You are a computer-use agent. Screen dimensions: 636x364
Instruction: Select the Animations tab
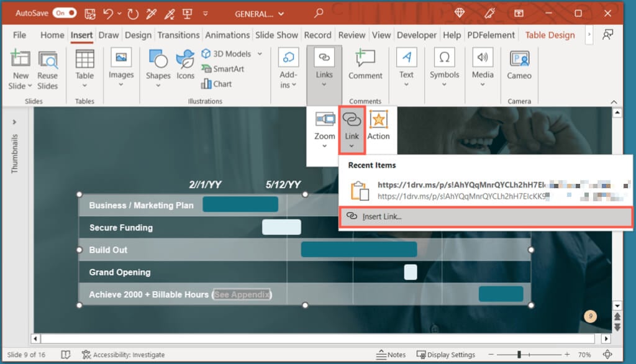pos(227,35)
